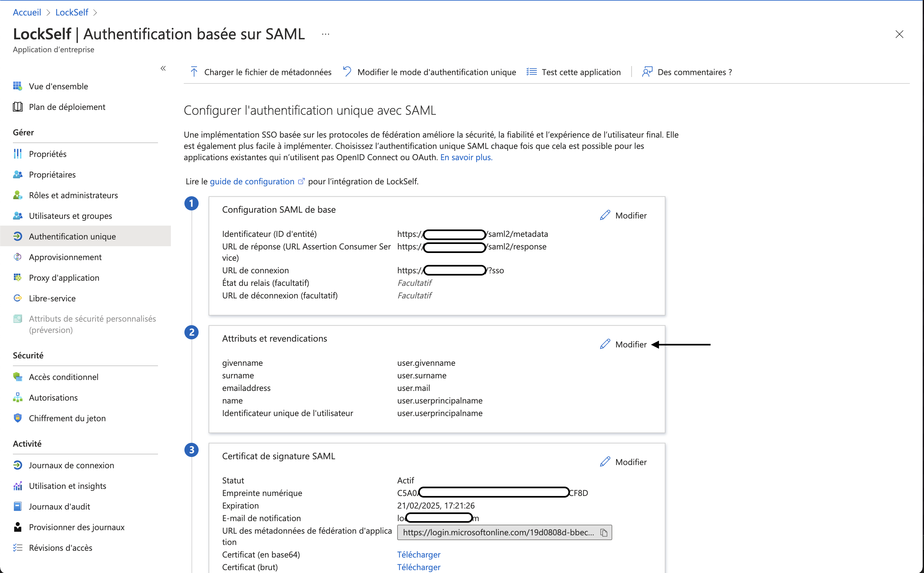Open Approvisionnement settings
Viewport: 924px width, 573px height.
coord(65,257)
